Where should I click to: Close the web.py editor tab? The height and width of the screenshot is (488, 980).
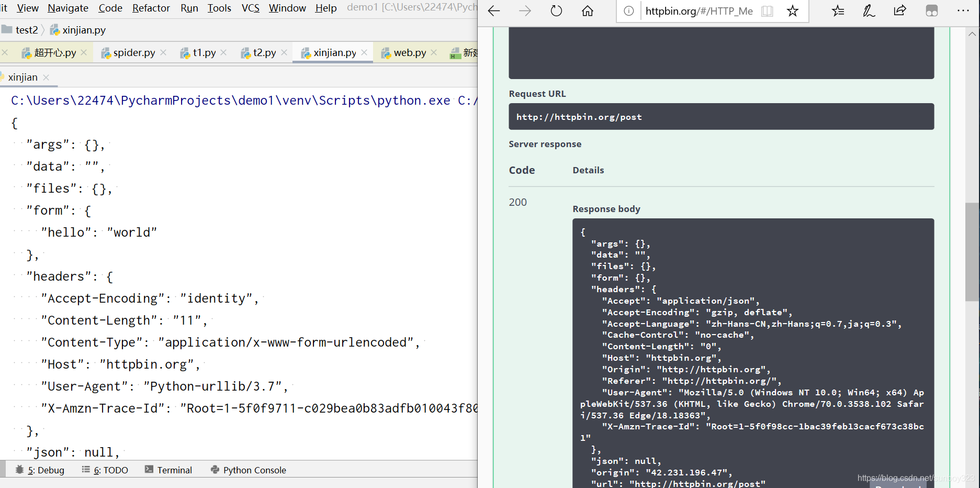(434, 52)
